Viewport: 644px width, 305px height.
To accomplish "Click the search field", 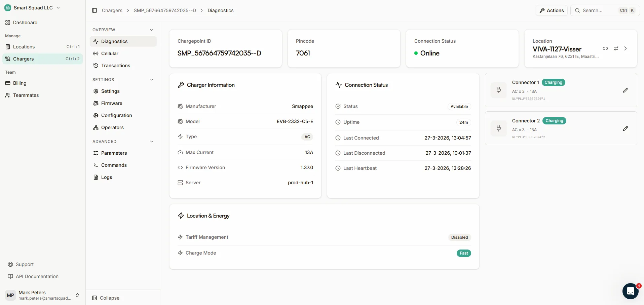I will click(602, 10).
